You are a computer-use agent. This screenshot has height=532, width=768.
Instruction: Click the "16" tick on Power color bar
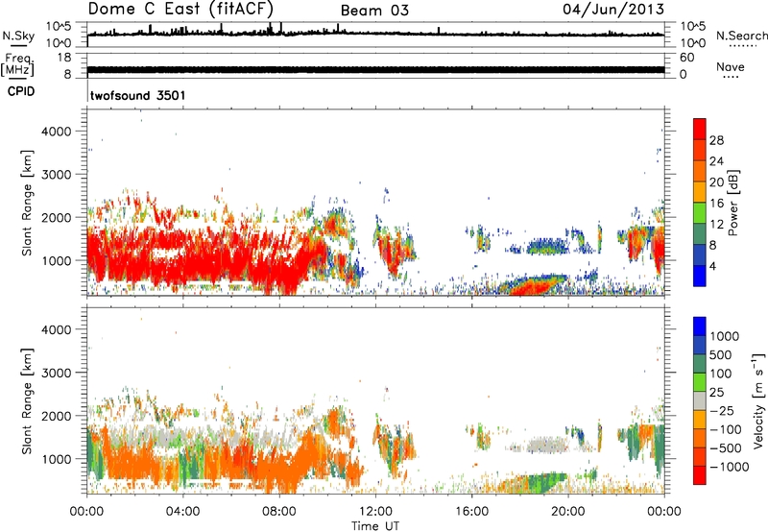pos(716,204)
